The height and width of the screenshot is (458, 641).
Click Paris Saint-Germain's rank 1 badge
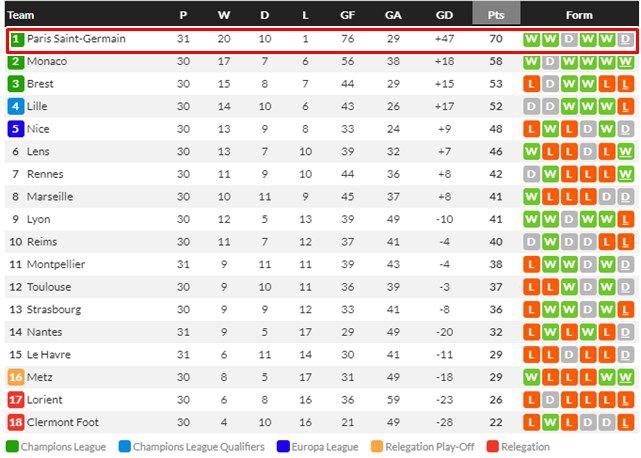pyautogui.click(x=16, y=40)
